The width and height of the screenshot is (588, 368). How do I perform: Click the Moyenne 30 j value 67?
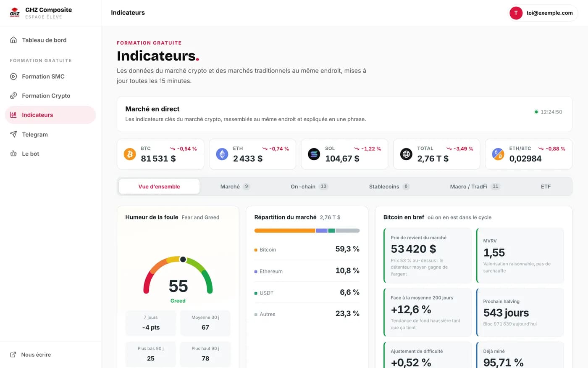pos(205,327)
